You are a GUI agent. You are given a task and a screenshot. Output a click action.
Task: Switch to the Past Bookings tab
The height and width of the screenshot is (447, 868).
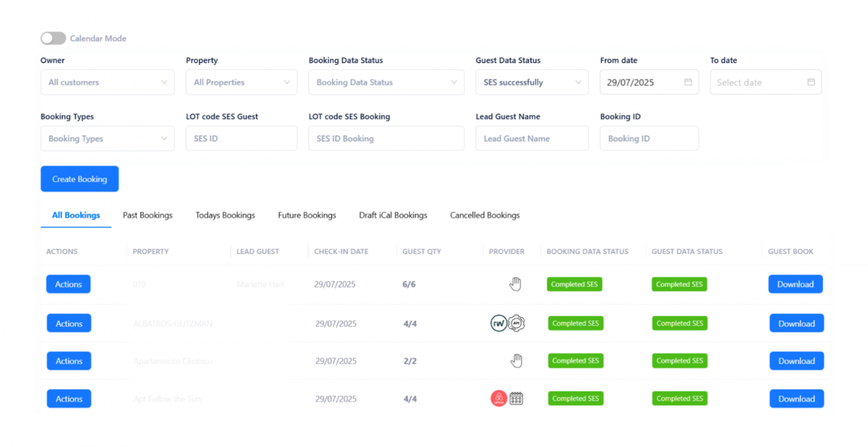click(x=147, y=215)
